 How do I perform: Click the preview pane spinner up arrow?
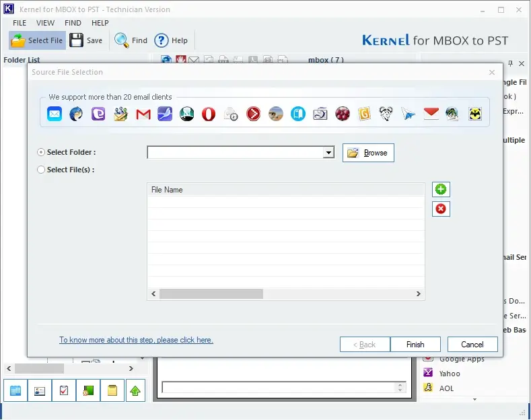coord(400,385)
